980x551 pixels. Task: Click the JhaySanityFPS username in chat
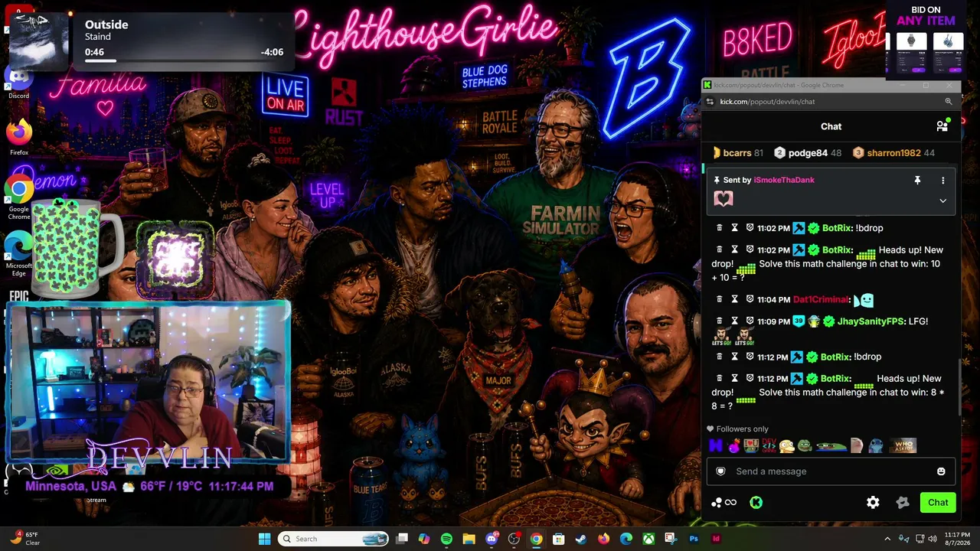[871, 321]
